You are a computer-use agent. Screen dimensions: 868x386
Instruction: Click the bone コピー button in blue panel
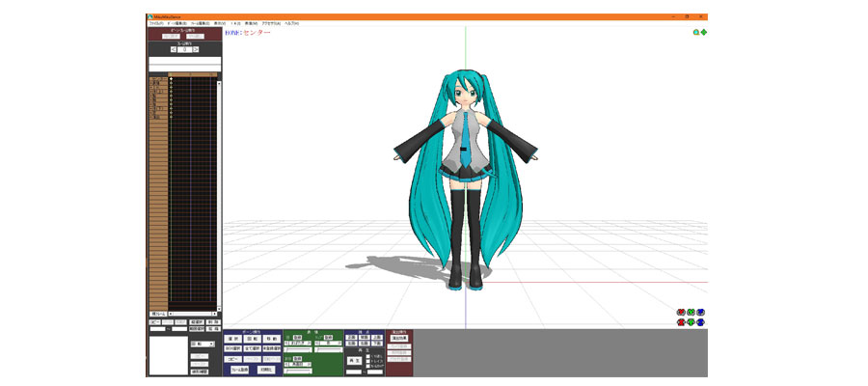pyautogui.click(x=233, y=359)
